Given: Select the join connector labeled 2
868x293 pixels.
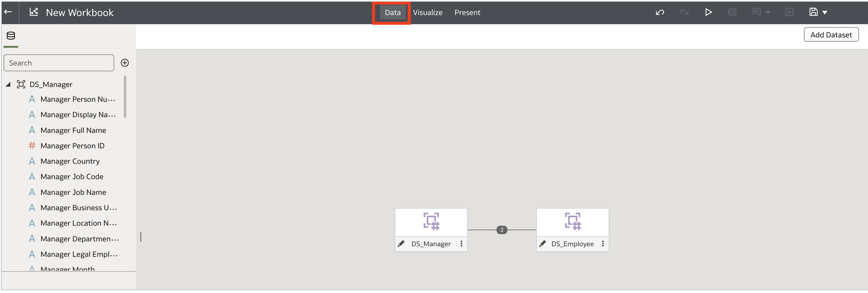Looking at the screenshot, I should coord(502,230).
